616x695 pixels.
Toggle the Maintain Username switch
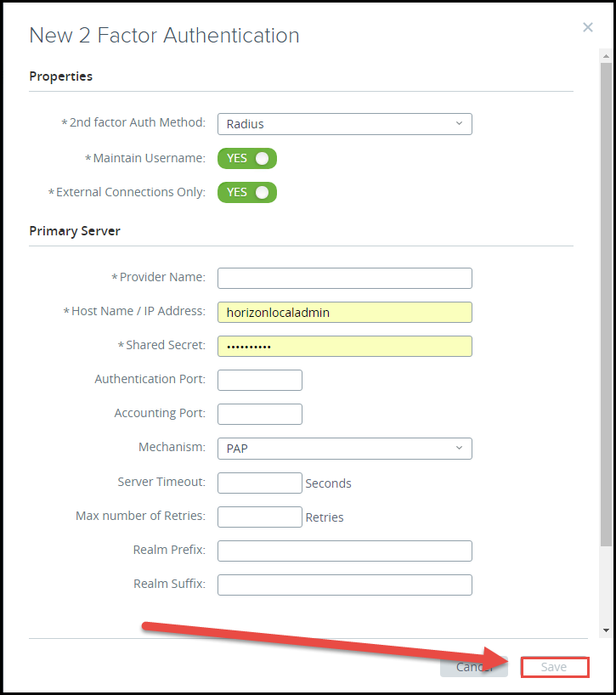(247, 158)
